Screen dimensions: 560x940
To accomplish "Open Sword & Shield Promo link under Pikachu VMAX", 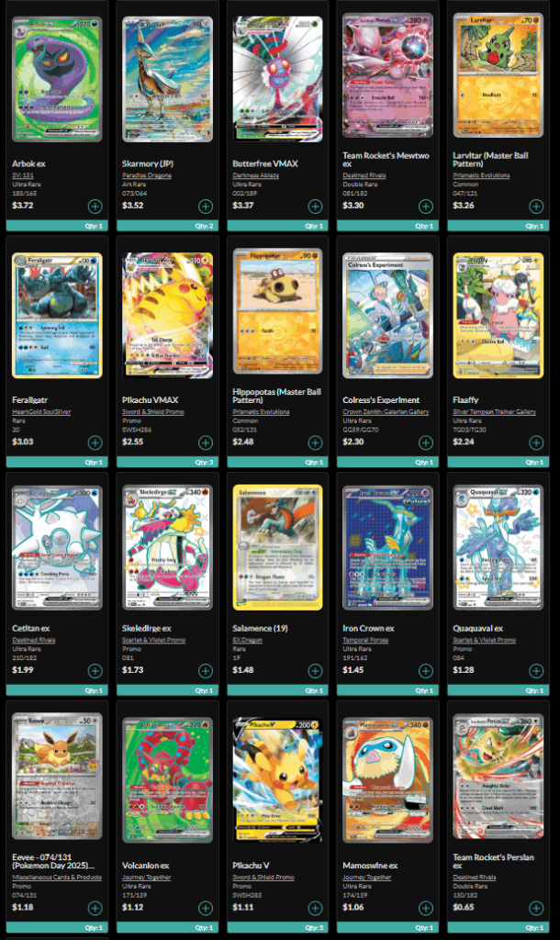I will [x=153, y=412].
